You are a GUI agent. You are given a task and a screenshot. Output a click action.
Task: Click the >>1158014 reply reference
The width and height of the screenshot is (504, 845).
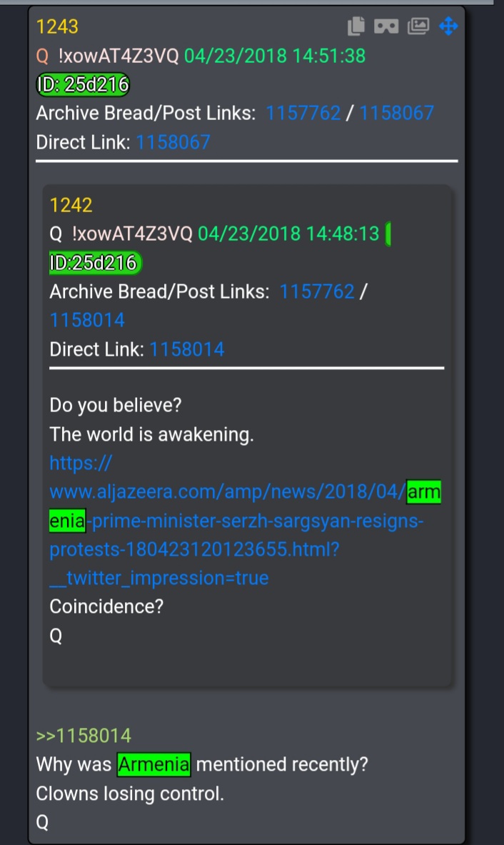84,736
